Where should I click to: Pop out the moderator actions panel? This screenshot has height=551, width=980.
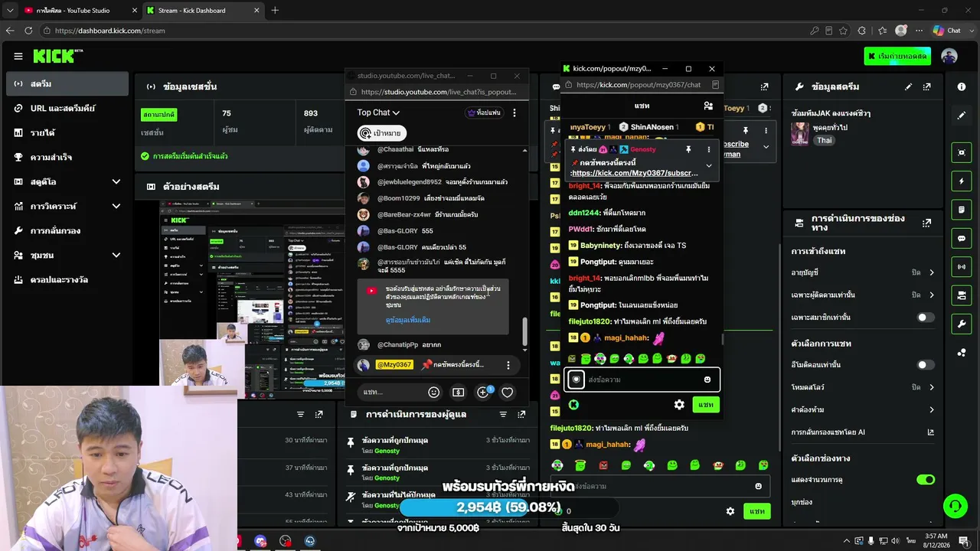(521, 414)
